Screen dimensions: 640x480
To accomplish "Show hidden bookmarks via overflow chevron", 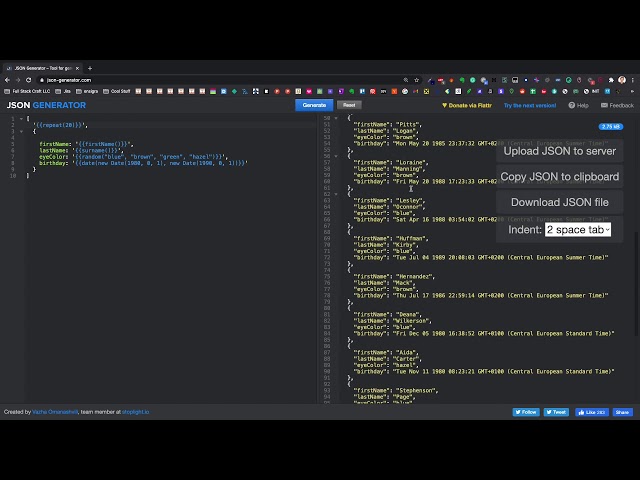I will (x=633, y=91).
